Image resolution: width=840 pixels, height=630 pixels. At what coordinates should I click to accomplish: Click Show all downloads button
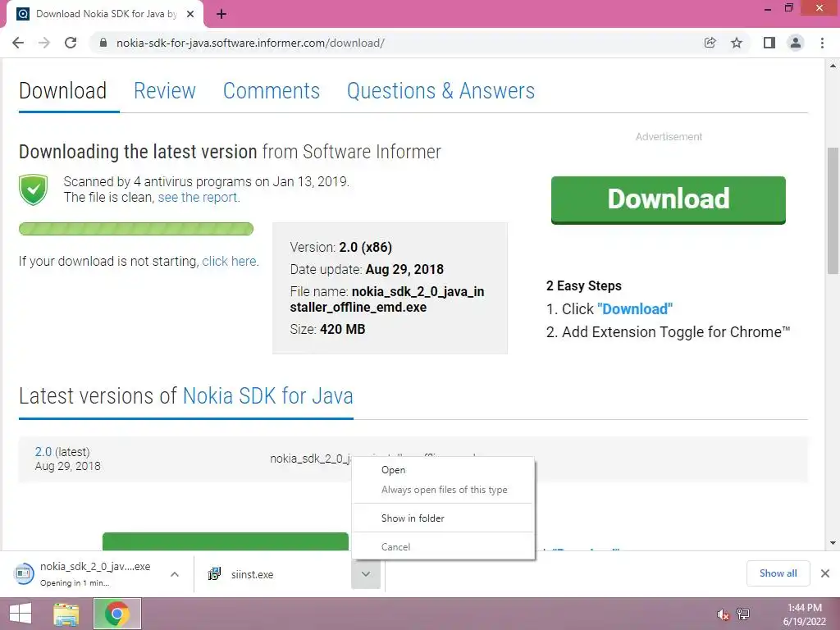(778, 573)
